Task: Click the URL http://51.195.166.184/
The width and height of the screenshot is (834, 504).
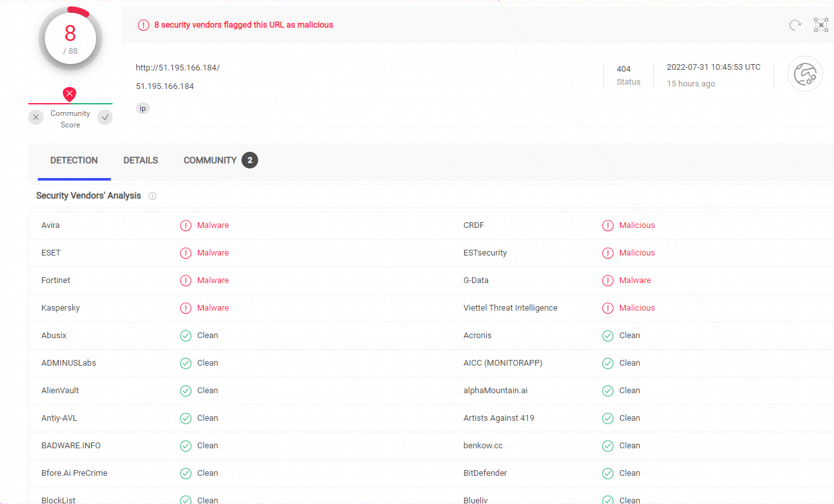Action: click(177, 67)
